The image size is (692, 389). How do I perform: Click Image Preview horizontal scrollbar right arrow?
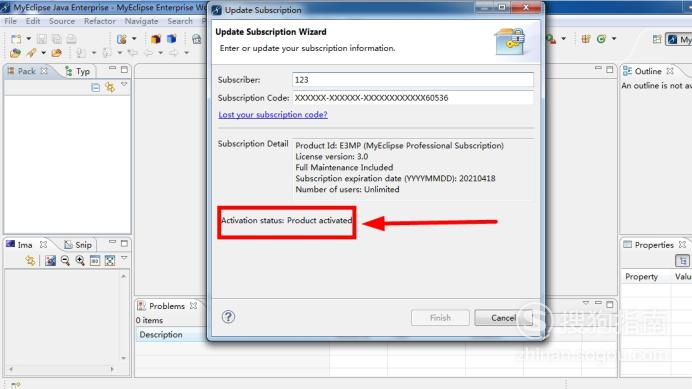point(112,369)
